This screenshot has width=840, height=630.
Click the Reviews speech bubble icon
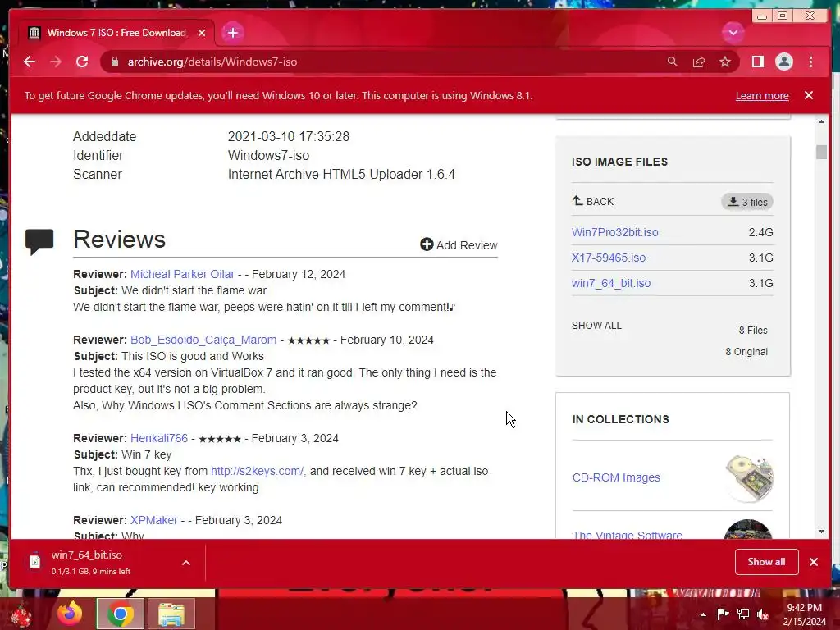point(39,242)
